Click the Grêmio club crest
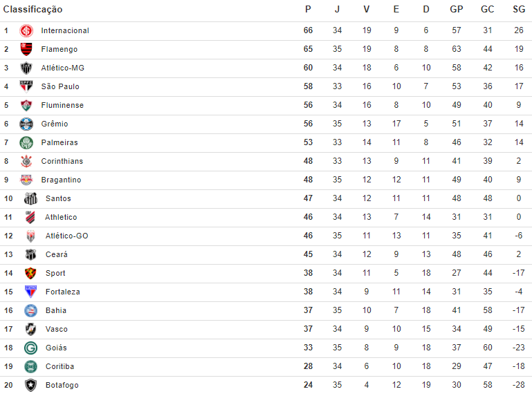532x396 pixels. click(x=26, y=124)
